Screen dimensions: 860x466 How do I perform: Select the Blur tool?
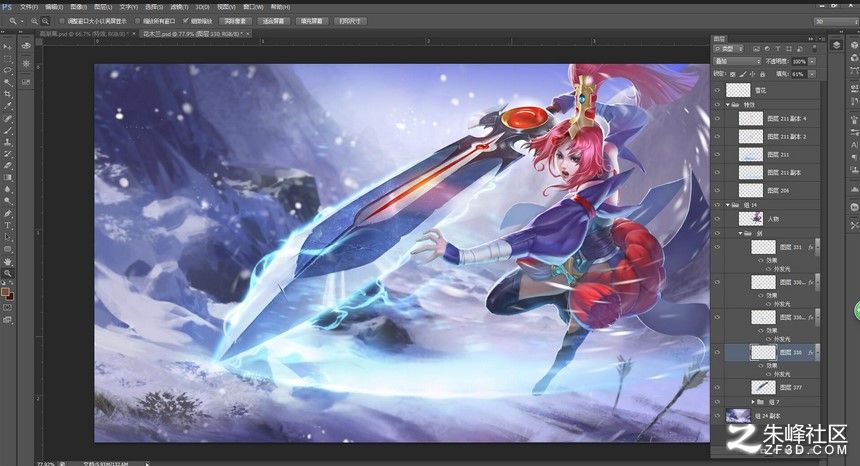point(8,189)
